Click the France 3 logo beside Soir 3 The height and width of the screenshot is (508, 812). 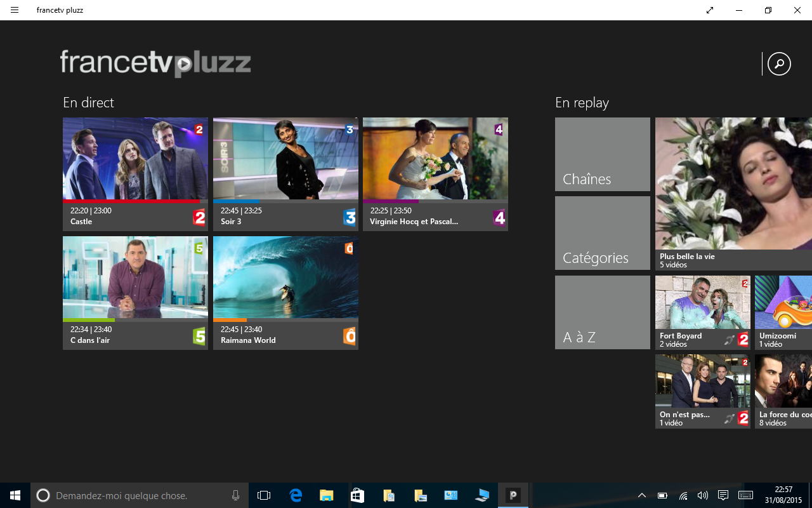(x=350, y=218)
